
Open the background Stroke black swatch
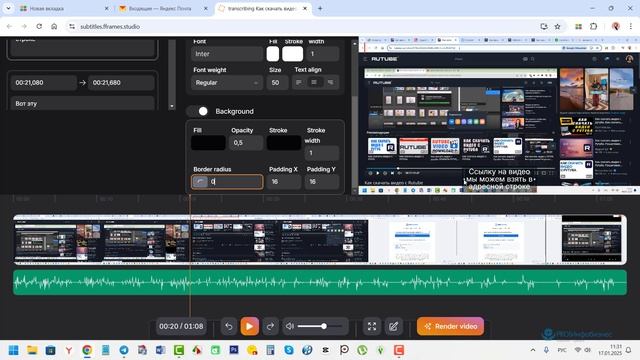click(x=284, y=143)
